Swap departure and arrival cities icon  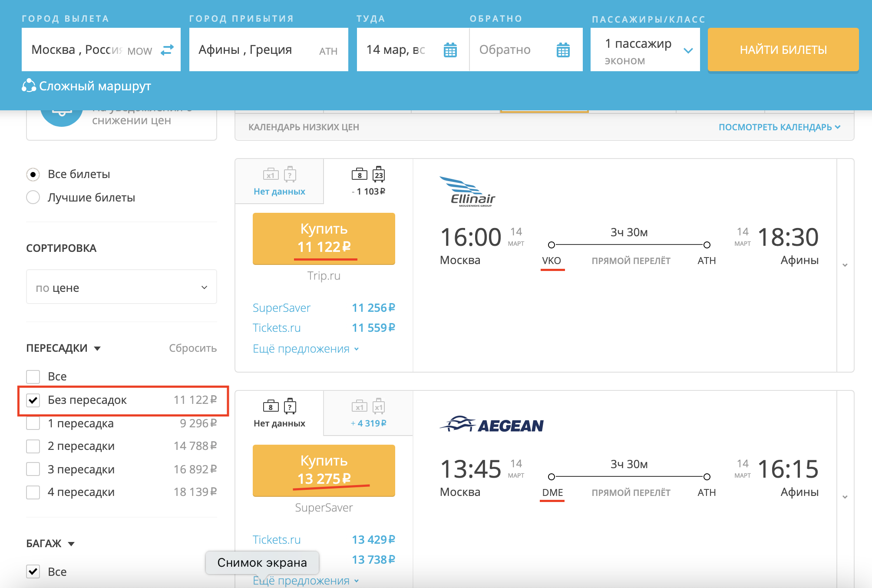[167, 50]
